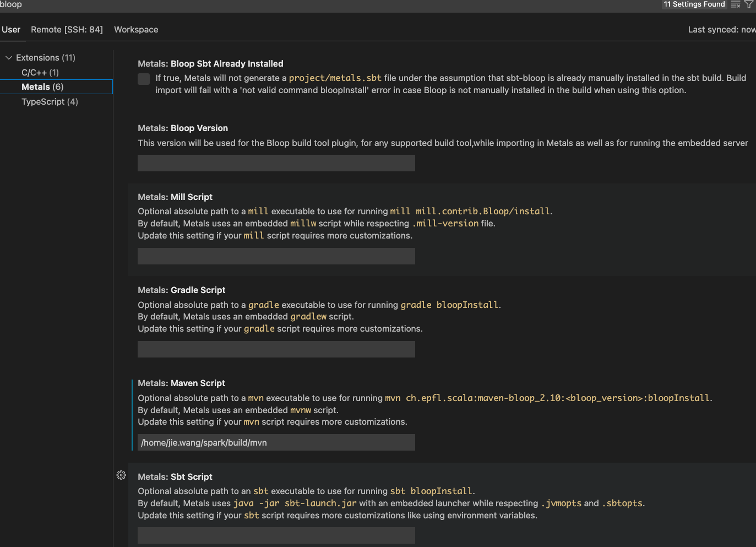
Task: Select Metals (6) in the settings tree
Action: tap(42, 87)
